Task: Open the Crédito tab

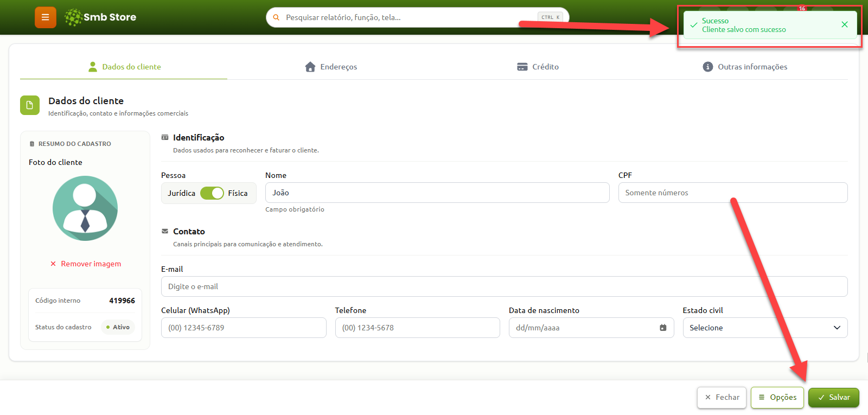Action: [538, 67]
